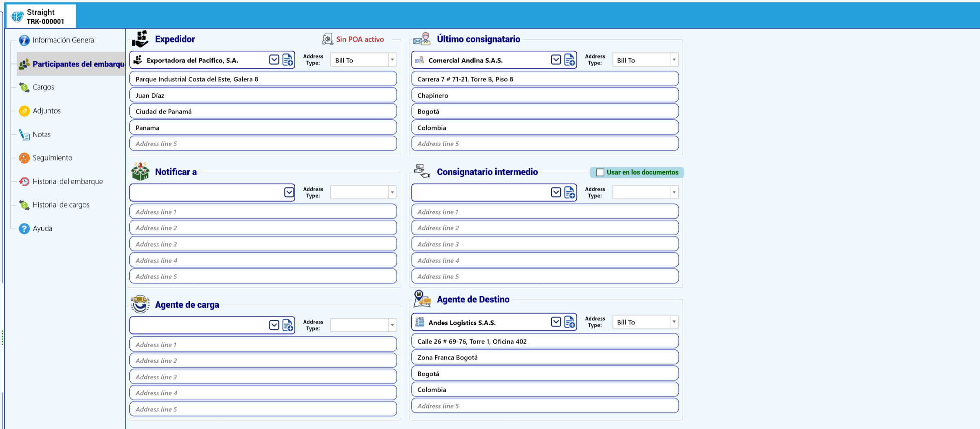Click Agente de carga Address line 3 field
Image resolution: width=980 pixels, height=429 pixels.
[x=263, y=377]
